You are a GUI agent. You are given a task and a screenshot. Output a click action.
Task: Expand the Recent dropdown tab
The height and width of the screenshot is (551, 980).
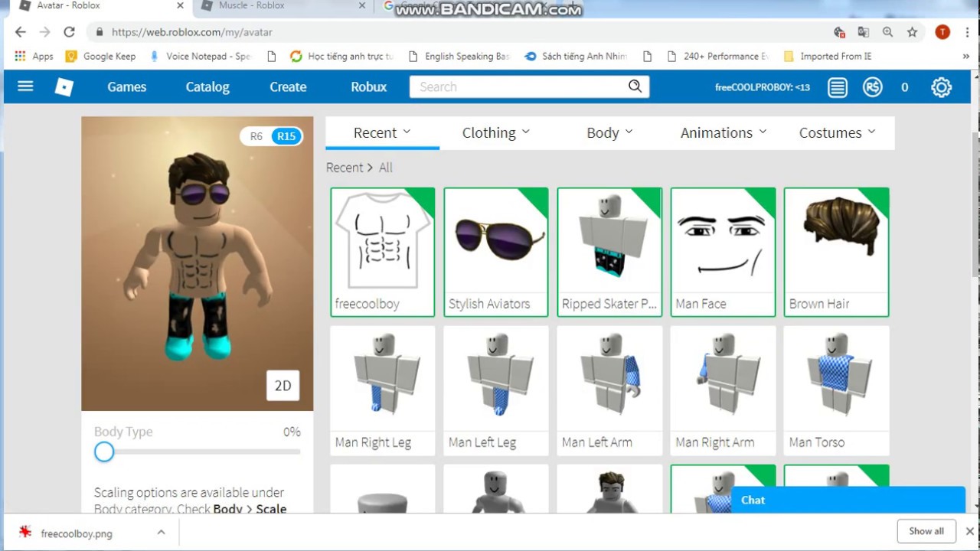pos(382,132)
